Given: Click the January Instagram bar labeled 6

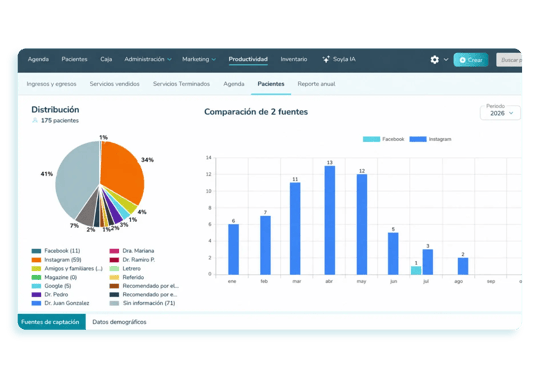Looking at the screenshot, I should coord(233,249).
